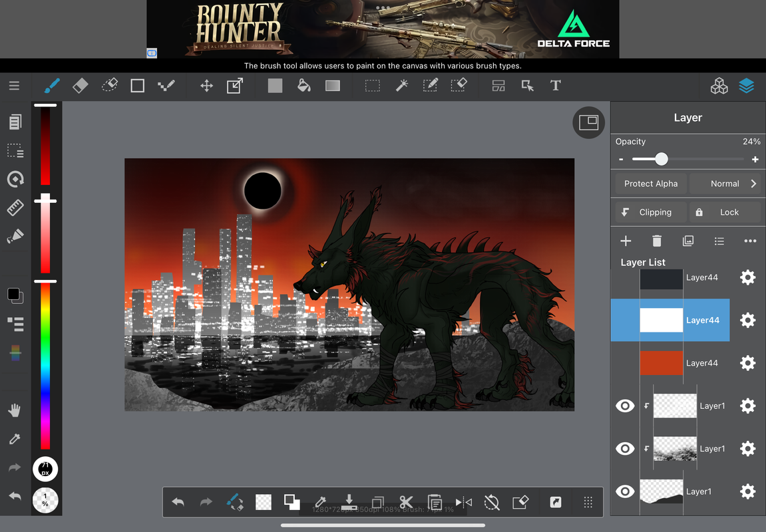Toggle brush/eraser switch in bottom bar
This screenshot has width=766, height=532.
point(235,502)
